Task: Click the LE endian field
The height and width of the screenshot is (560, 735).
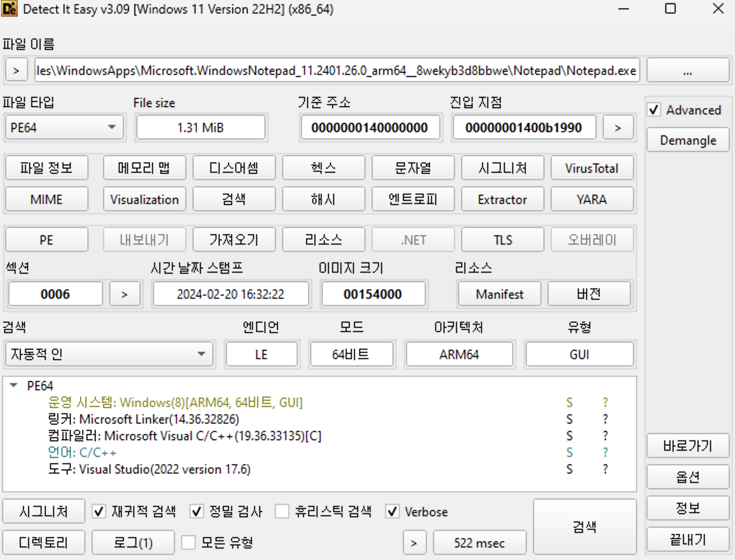Action: click(x=261, y=354)
